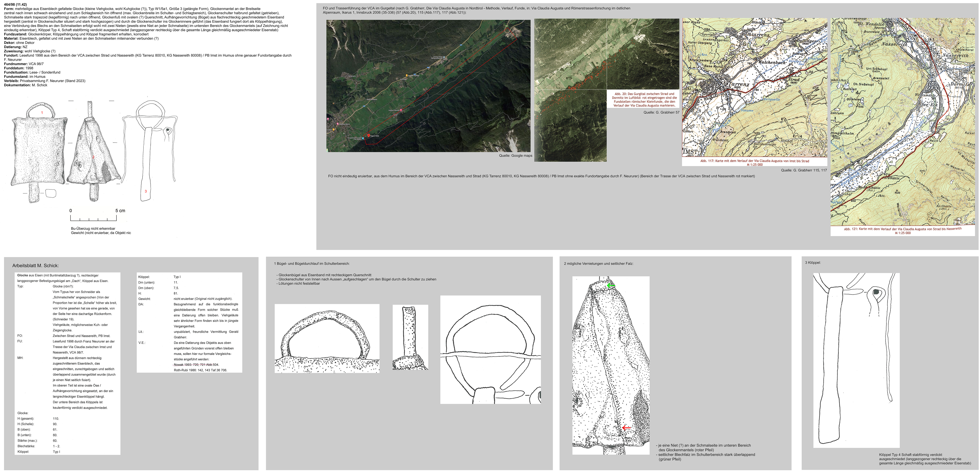980x472 pixels.
Task: Click the red Happi's Hütte map pin
Action: point(369,135)
